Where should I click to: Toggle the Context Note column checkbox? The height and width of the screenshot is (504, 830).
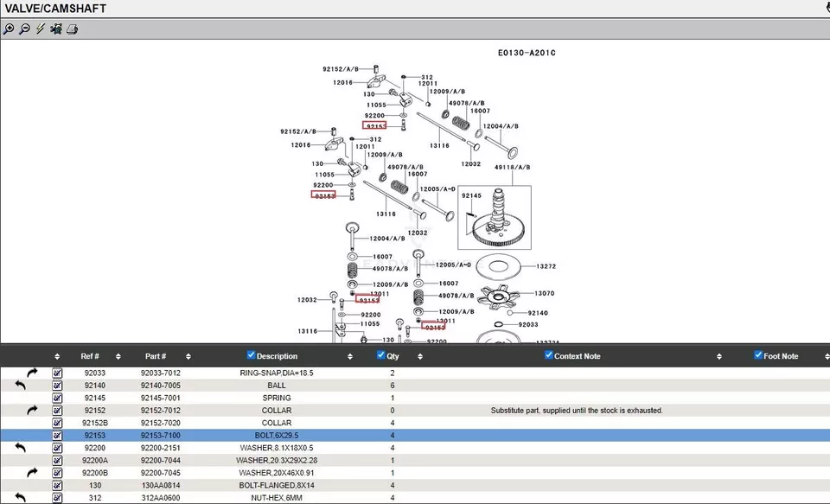tap(549, 355)
